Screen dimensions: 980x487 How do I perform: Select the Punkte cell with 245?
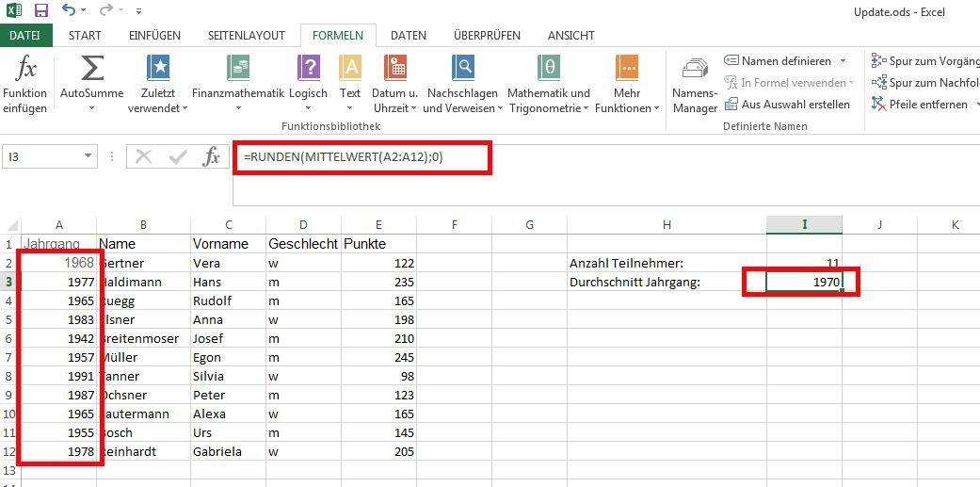pyautogui.click(x=378, y=358)
